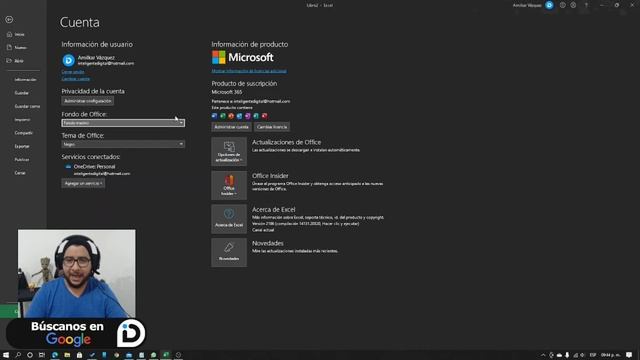
Task: Click the Abrir folder icon
Action: [9, 60]
